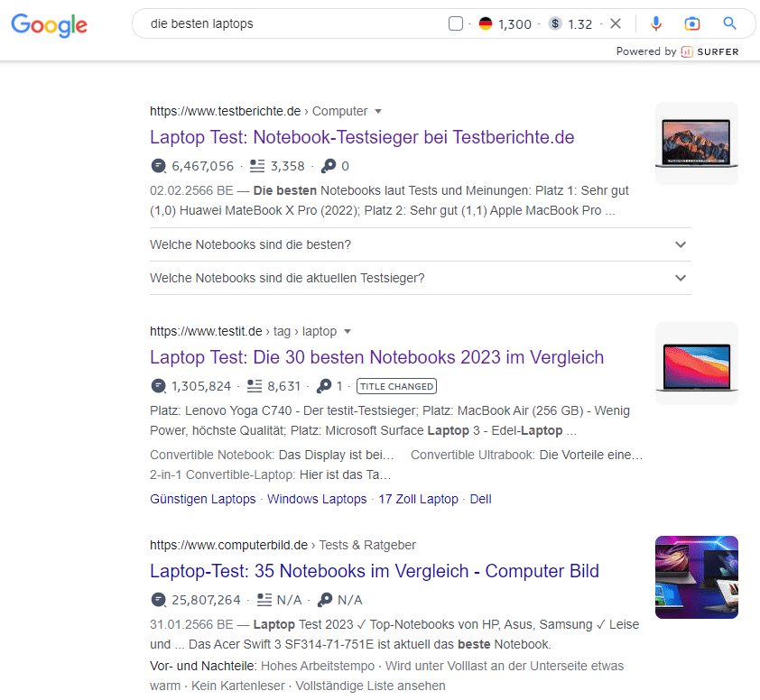Click testit.de MacBook thumbnail

pyautogui.click(x=697, y=364)
